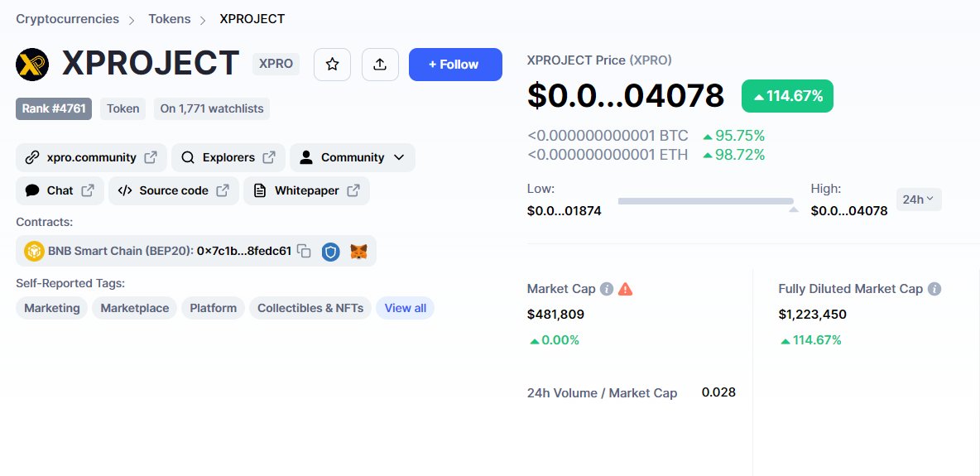The image size is (980, 476).
Task: Open the 24h timeframe dropdown
Action: coord(919,200)
